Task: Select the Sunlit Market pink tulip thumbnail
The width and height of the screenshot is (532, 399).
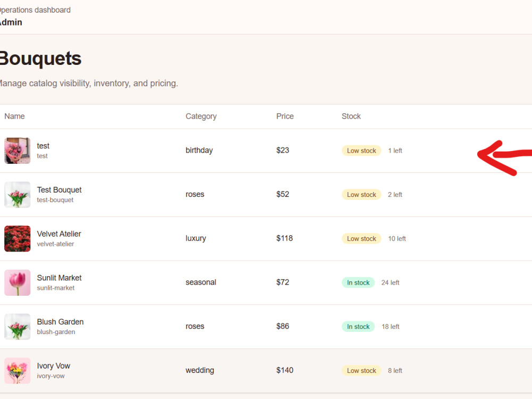Action: point(18,282)
